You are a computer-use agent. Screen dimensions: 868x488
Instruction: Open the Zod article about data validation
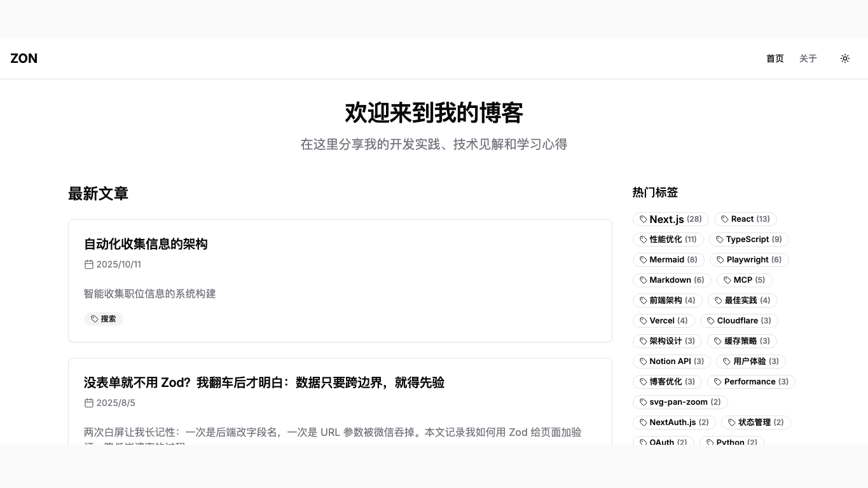coord(264,383)
